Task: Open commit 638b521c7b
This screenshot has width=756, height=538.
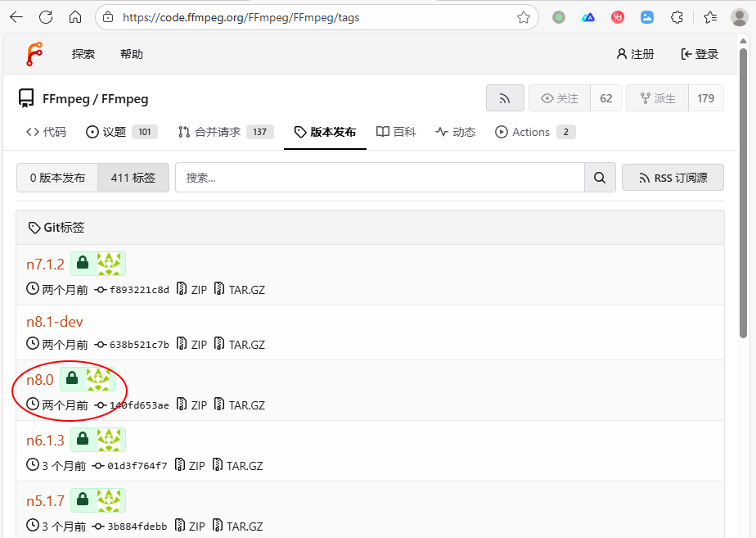Action: [x=132, y=345]
